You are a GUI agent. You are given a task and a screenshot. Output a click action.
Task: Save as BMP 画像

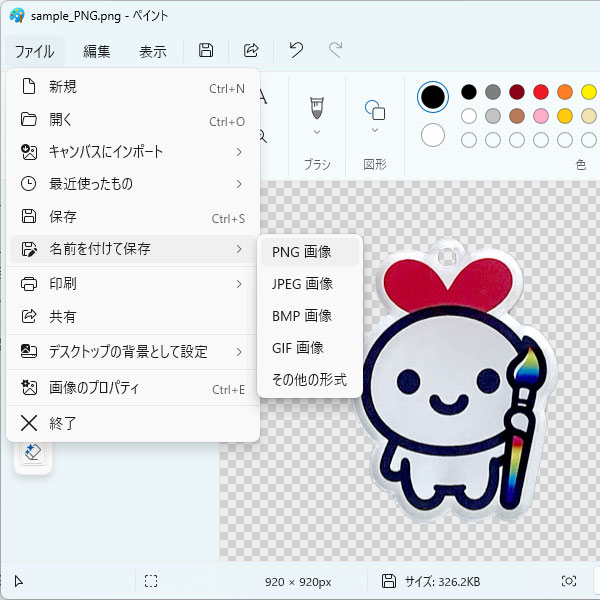pyautogui.click(x=310, y=316)
